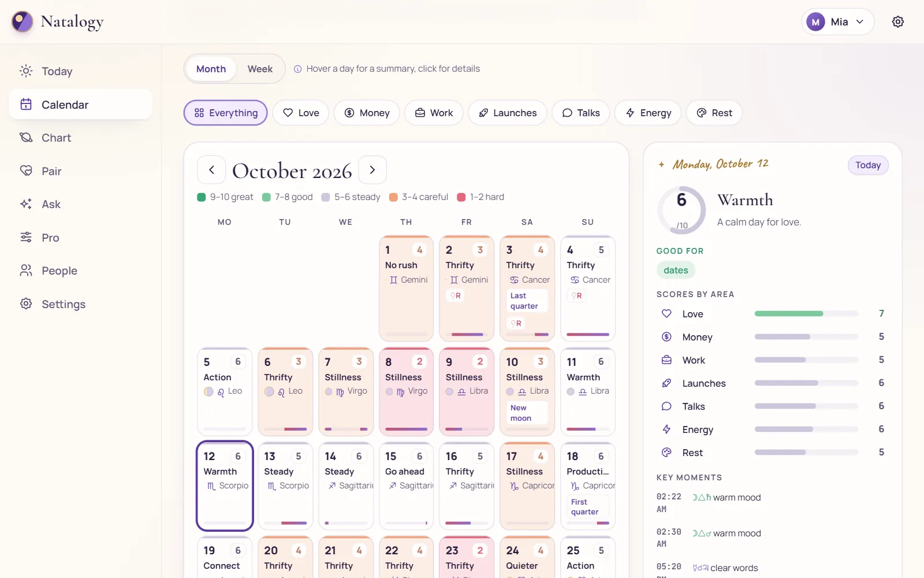
Task: Enable the Rest filter chip
Action: click(x=714, y=113)
